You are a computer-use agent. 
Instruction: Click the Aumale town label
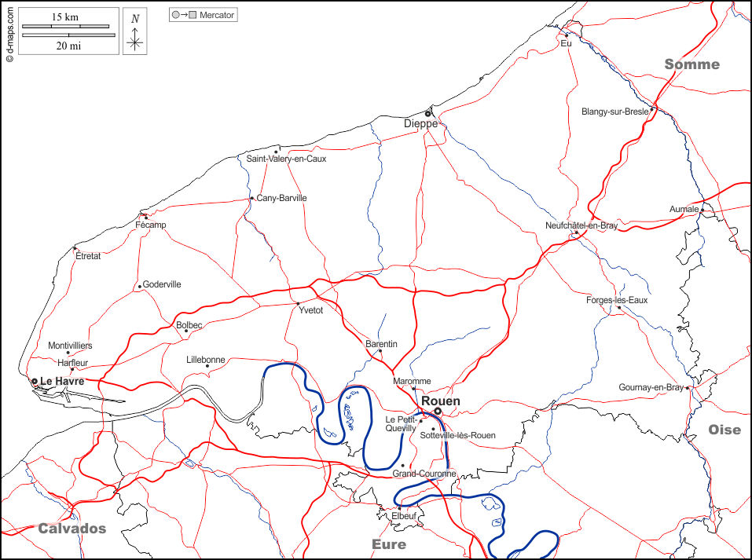tap(684, 209)
